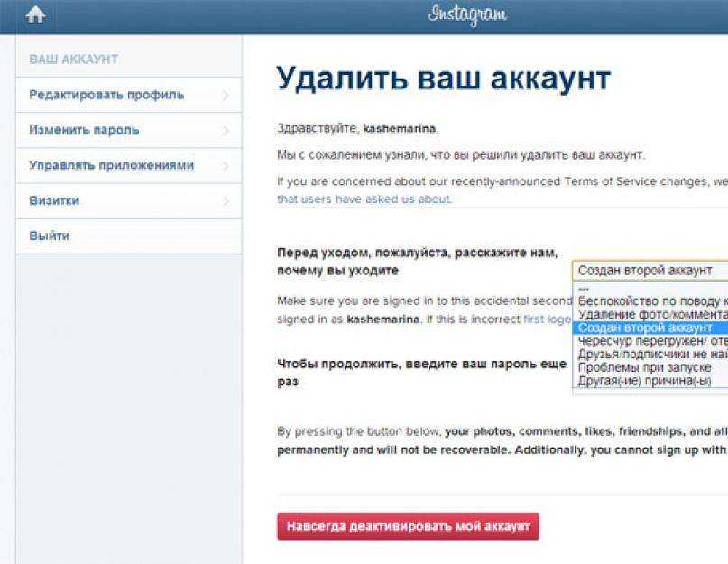
Task: Choose the Проблемы при запуске option
Action: (x=650, y=367)
